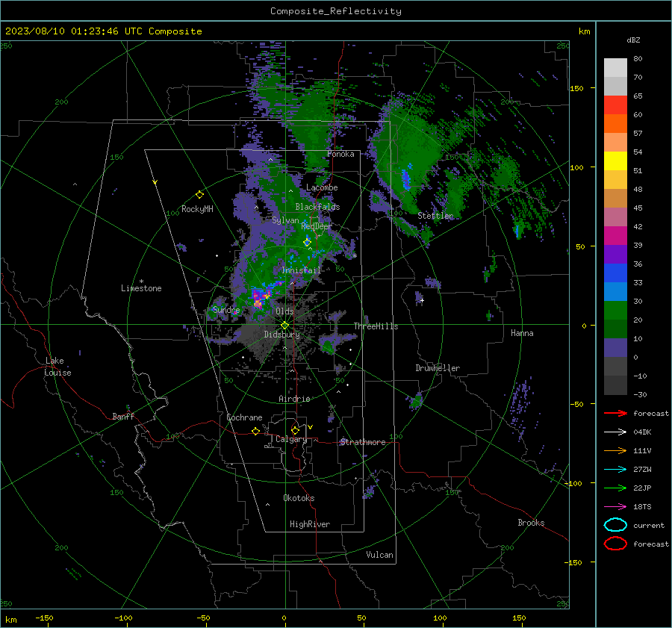This screenshot has width=672, height=628.
Task: Click the asterisk marker above Limestone
Action: pyautogui.click(x=141, y=282)
